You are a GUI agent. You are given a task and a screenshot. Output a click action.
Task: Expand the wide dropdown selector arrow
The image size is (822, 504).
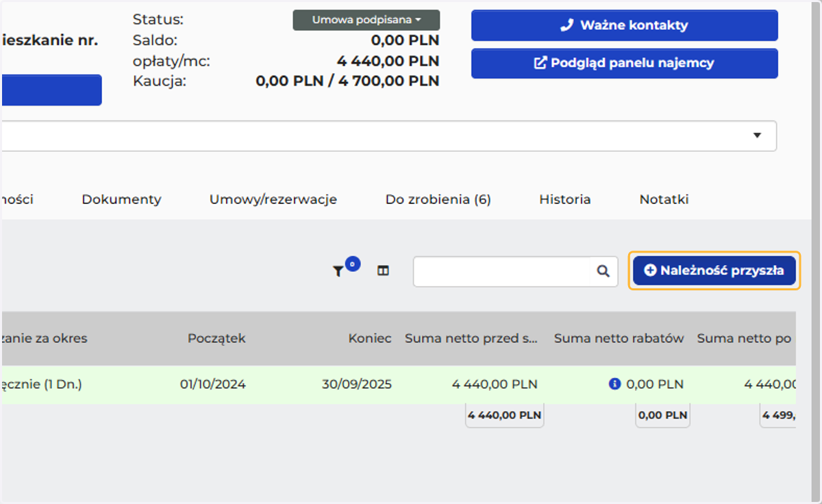click(757, 136)
